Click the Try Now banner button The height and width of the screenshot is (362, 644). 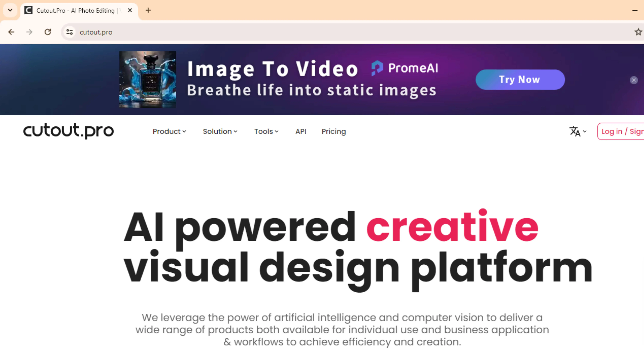coord(520,79)
